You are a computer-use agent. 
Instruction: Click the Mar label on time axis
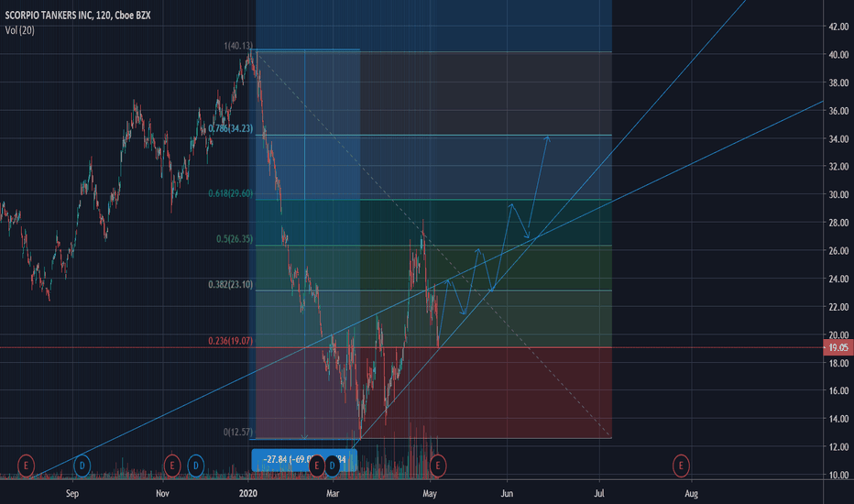333,493
